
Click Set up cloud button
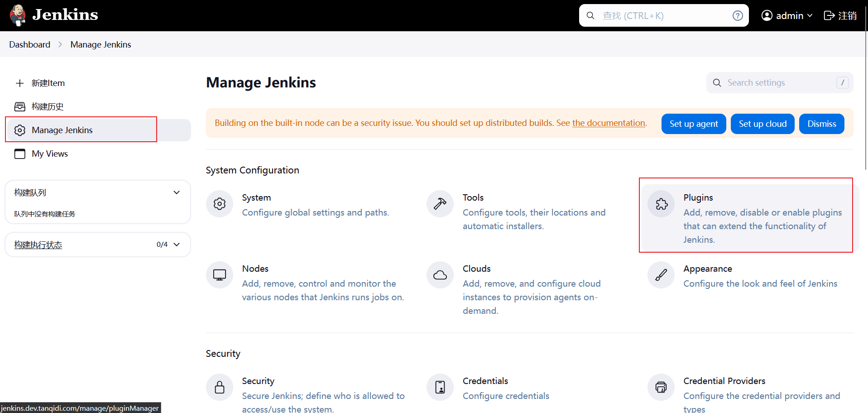coord(762,124)
